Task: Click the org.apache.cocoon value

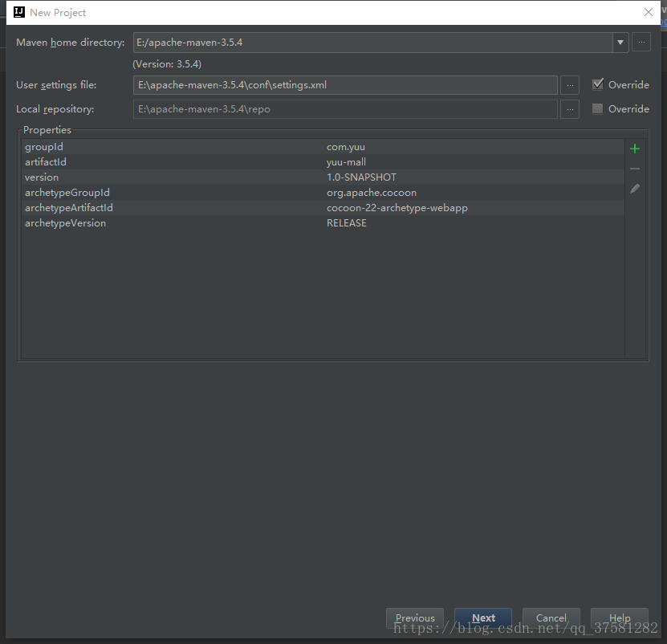Action: coord(372,193)
